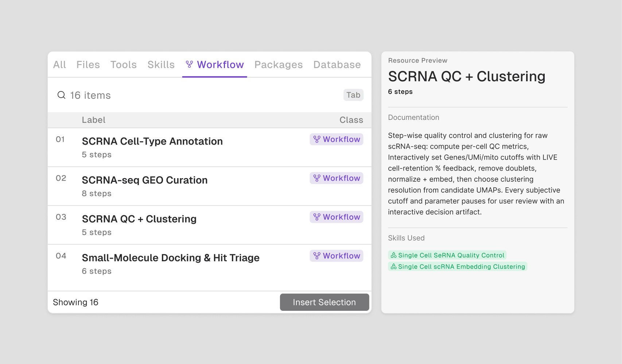
Task: Click the preview title SCRNA QC + Clustering
Action: point(467,77)
